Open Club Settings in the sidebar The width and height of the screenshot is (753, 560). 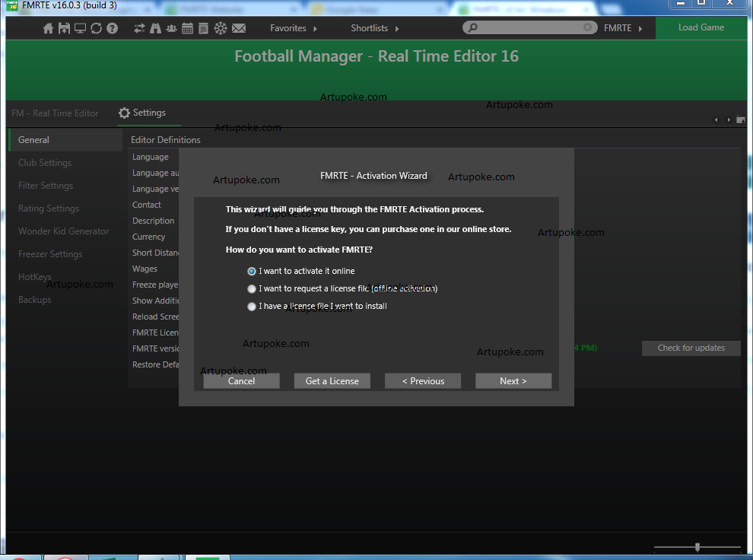45,163
